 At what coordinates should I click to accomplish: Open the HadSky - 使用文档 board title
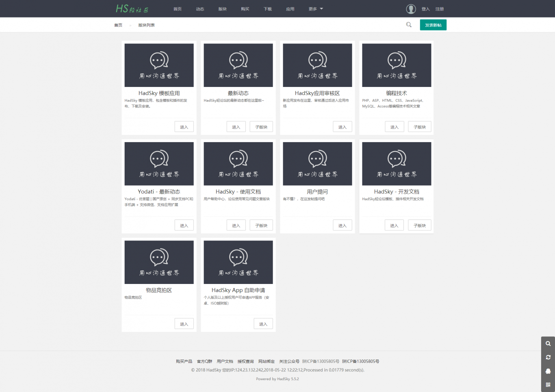point(238,192)
